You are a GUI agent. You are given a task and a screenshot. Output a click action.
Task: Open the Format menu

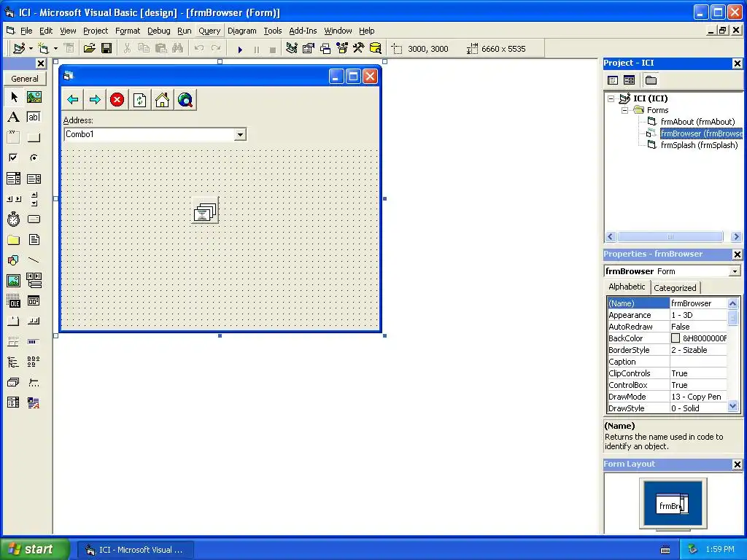click(128, 31)
